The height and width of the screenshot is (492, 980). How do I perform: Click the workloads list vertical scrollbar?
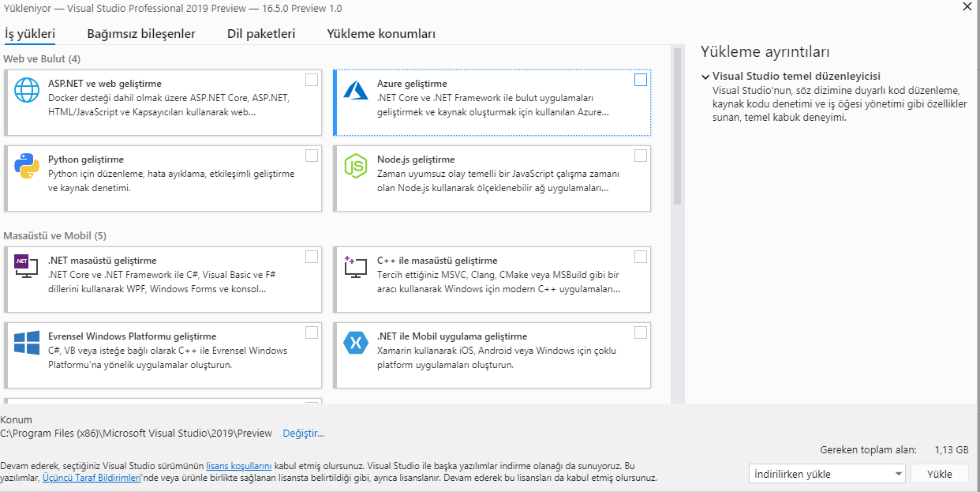(x=676, y=126)
